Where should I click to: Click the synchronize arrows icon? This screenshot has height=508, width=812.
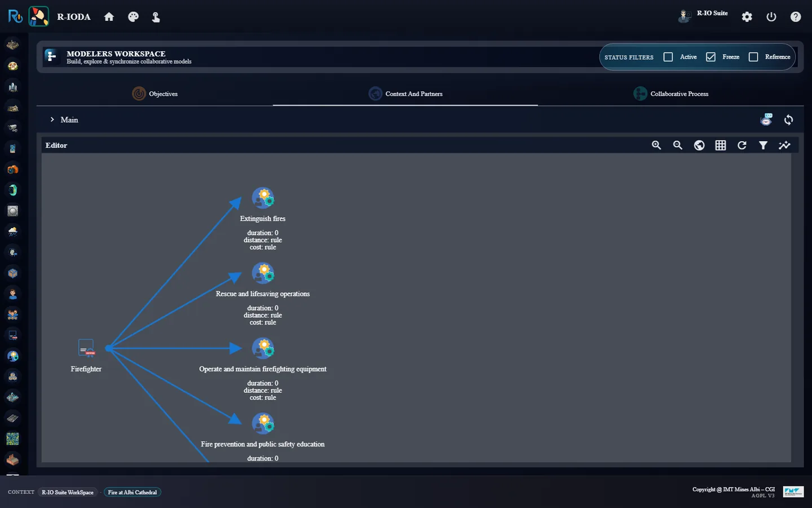coord(789,120)
